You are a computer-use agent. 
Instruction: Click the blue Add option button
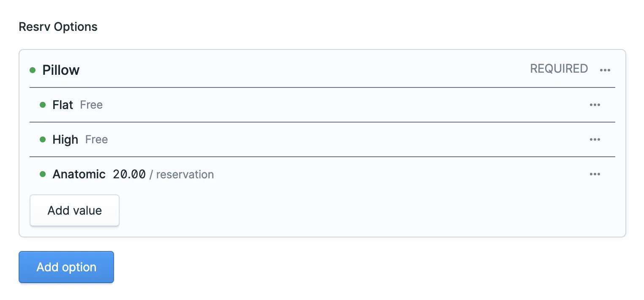pos(66,267)
